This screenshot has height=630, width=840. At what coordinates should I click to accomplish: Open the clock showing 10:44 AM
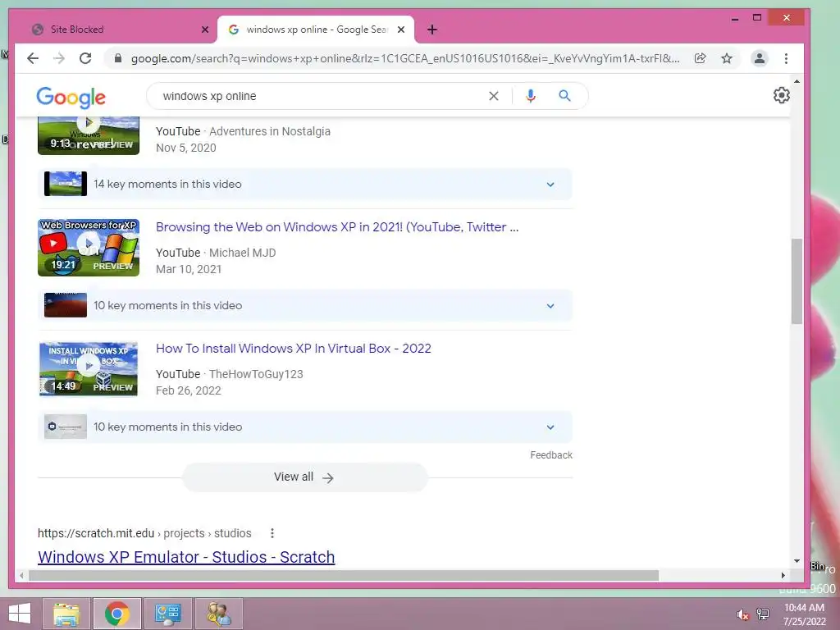(804, 614)
